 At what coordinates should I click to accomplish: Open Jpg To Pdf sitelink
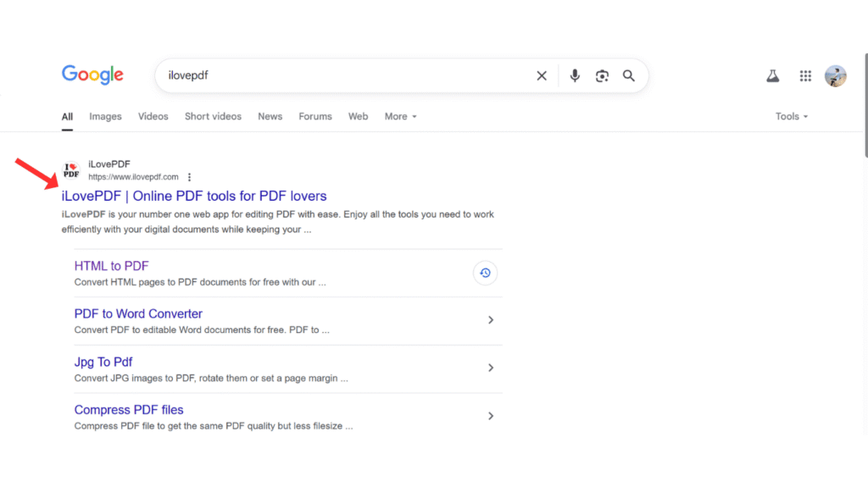tap(103, 362)
